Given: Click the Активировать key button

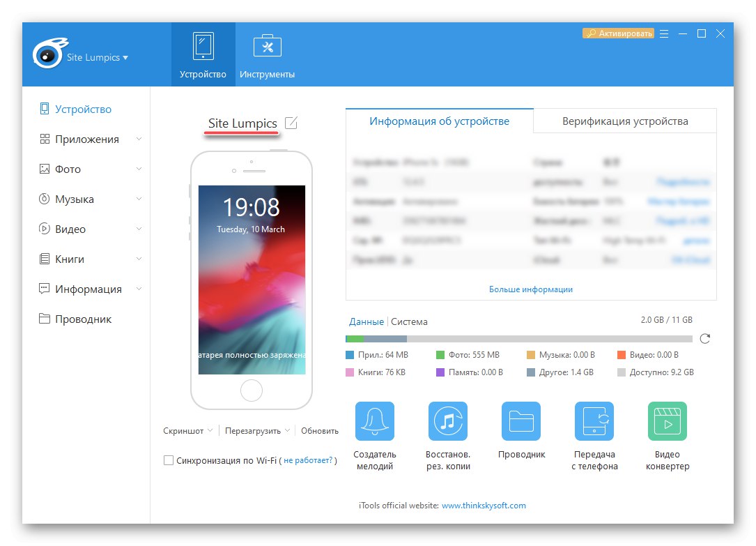Looking at the screenshot, I should tap(619, 33).
